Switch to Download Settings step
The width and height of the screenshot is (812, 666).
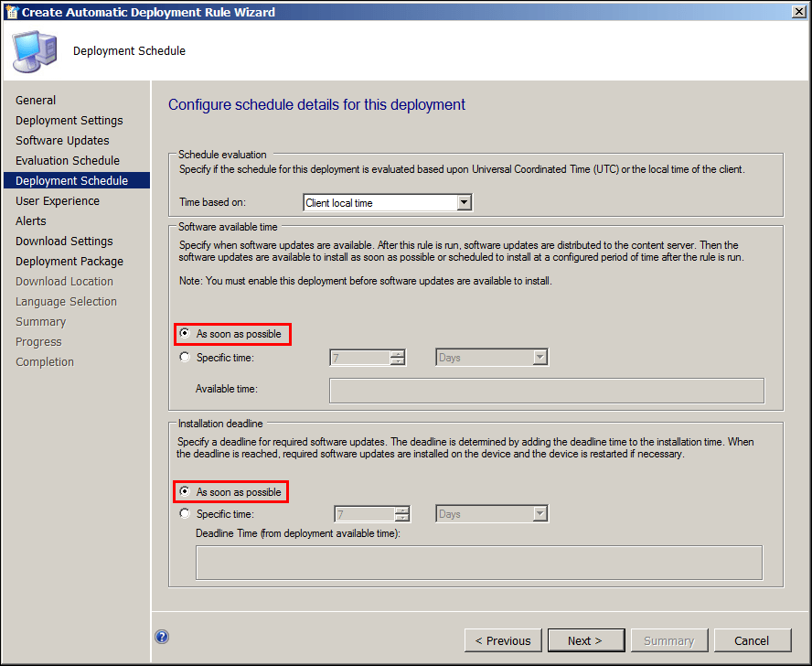[x=64, y=242]
